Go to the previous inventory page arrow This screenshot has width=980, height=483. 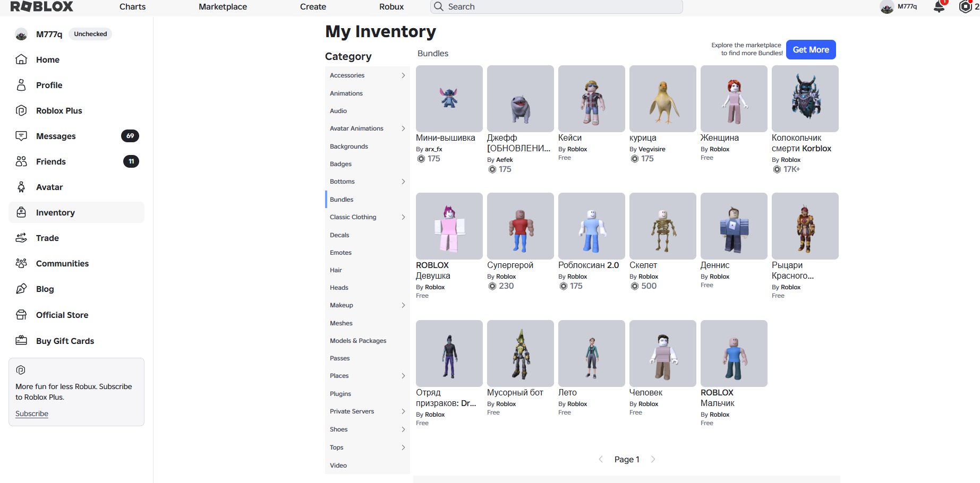click(x=601, y=459)
